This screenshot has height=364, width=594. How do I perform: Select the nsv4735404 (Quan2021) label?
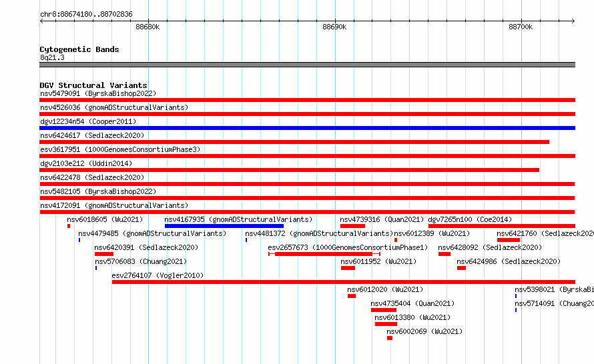pos(412,303)
